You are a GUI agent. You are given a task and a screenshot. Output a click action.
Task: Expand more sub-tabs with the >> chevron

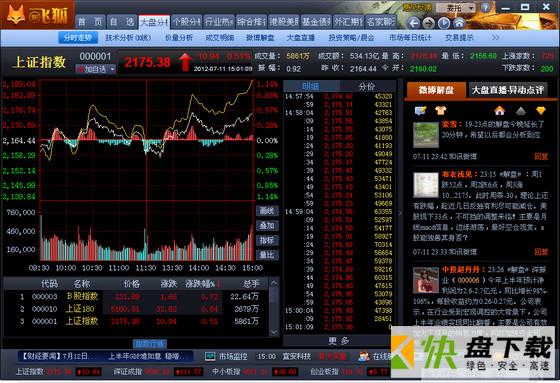click(x=495, y=38)
